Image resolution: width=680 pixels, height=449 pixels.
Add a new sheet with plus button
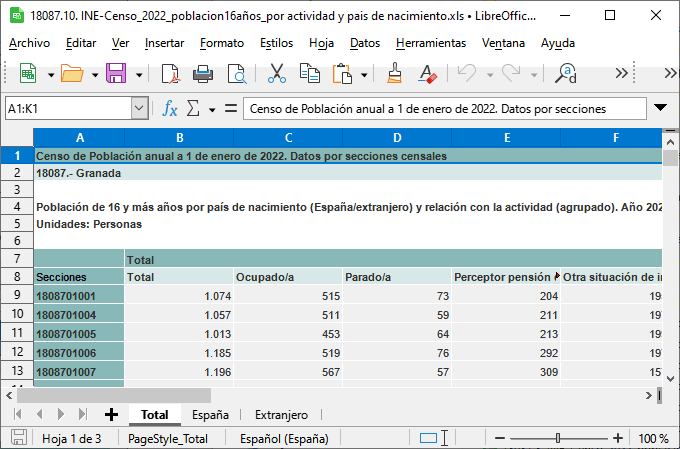pos(111,414)
